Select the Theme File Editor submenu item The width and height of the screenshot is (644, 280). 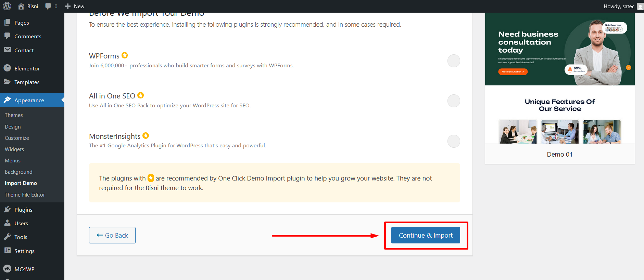point(25,195)
